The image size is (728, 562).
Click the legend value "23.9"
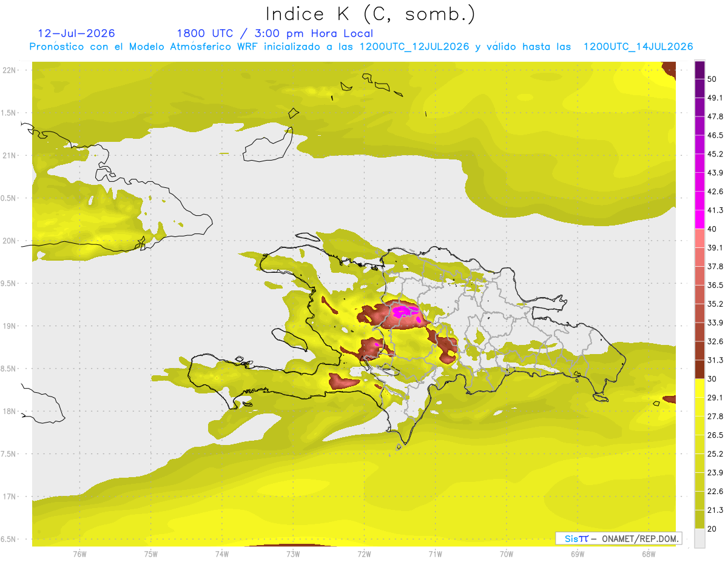(715, 473)
